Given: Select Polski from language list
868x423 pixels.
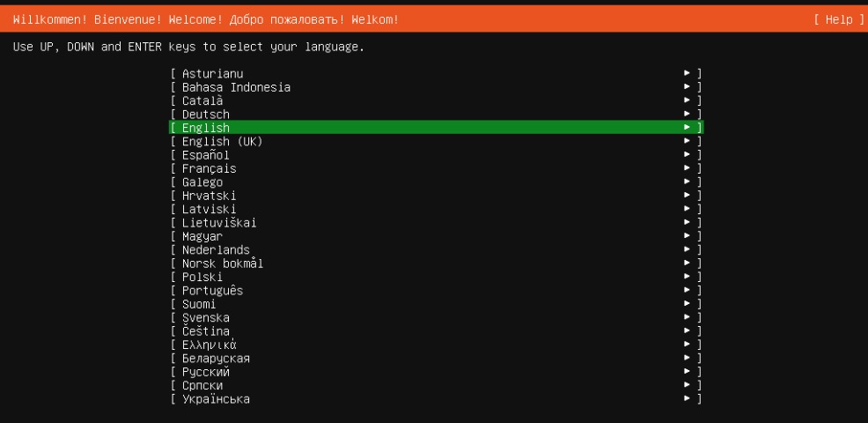Looking at the screenshot, I should [x=437, y=277].
